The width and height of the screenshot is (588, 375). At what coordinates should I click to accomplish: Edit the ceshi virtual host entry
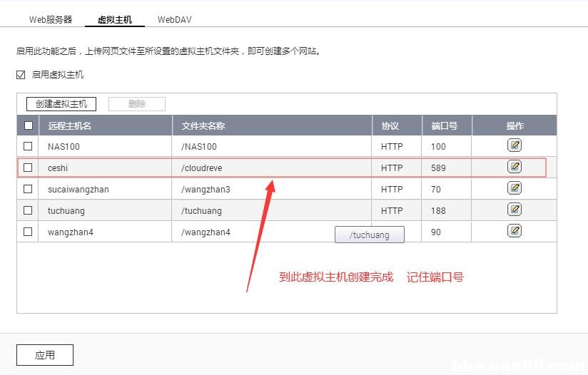[514, 167]
